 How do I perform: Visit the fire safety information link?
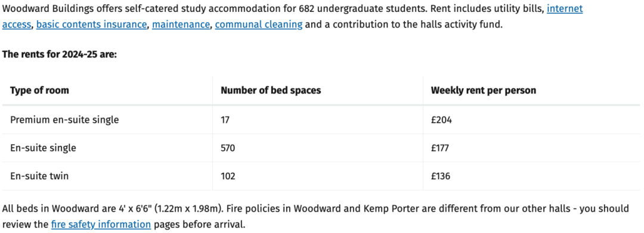(101, 225)
